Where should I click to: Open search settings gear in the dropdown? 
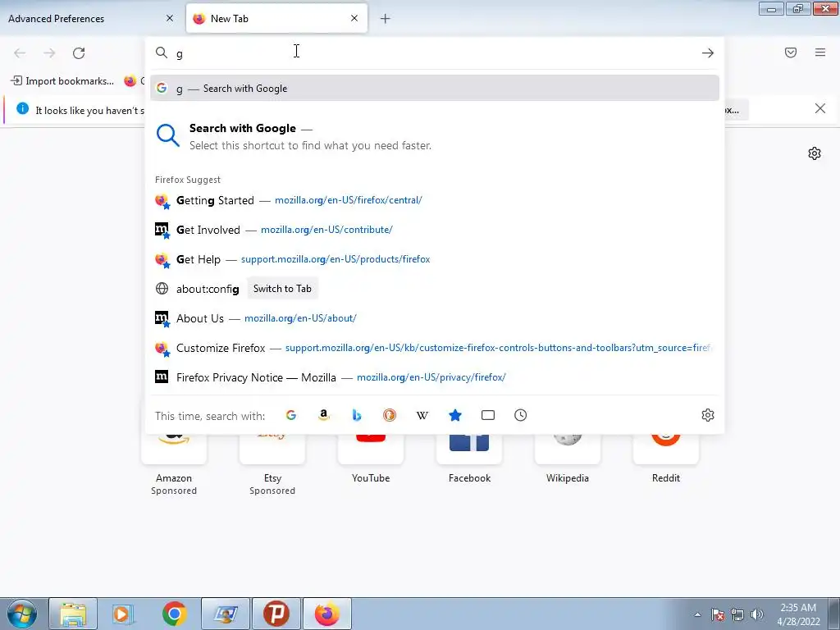[x=708, y=415]
